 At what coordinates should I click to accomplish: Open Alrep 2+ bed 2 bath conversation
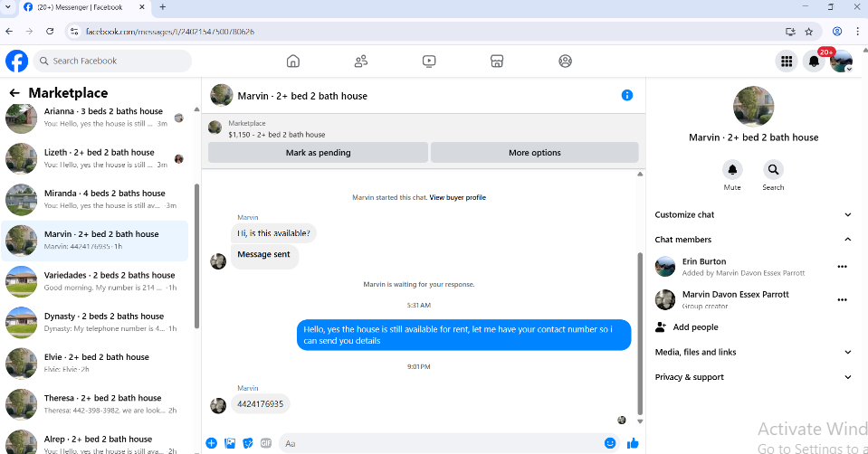95,442
